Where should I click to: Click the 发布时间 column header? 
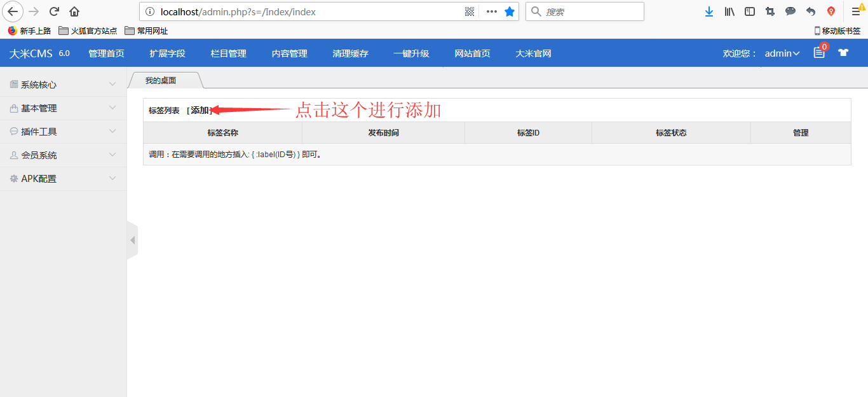(383, 133)
